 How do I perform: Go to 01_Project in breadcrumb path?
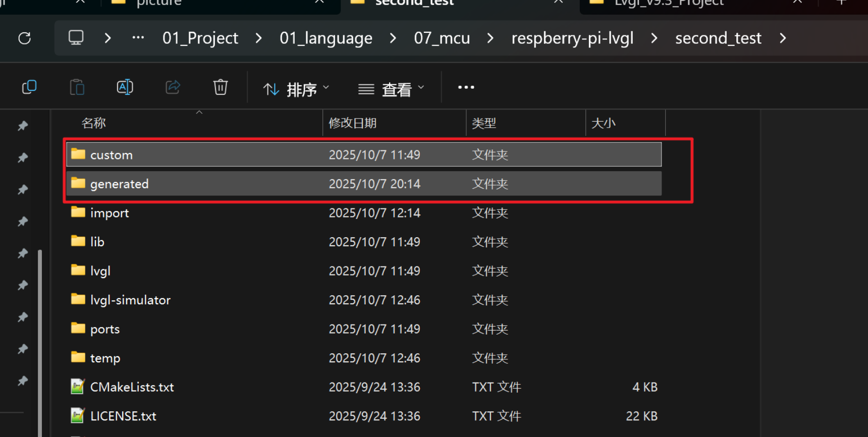click(200, 38)
